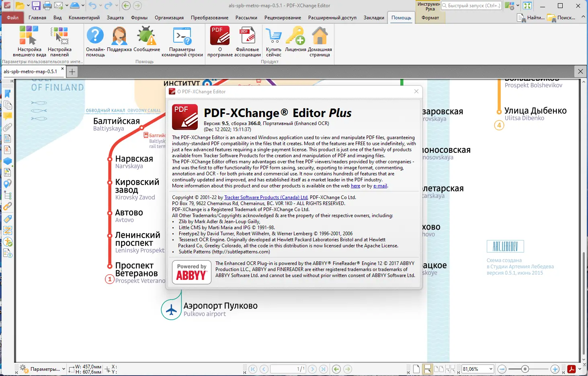Click the e-mail link in About dialog
Viewport: 588px width, 376px height.
pos(380,186)
